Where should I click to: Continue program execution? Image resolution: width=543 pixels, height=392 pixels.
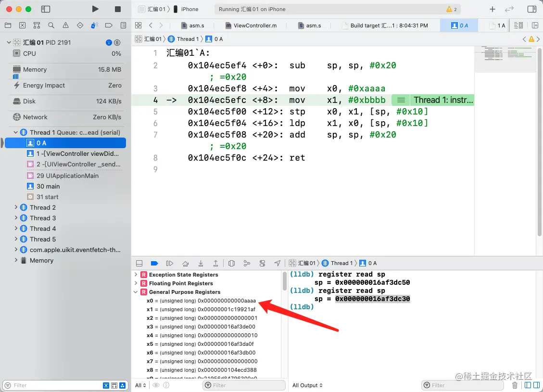170,264
